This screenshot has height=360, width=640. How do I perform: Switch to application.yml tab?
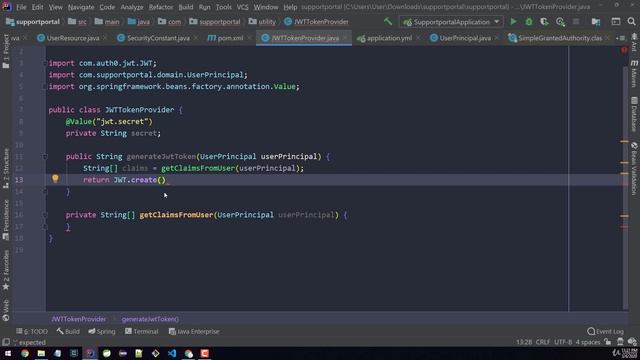pyautogui.click(x=389, y=38)
